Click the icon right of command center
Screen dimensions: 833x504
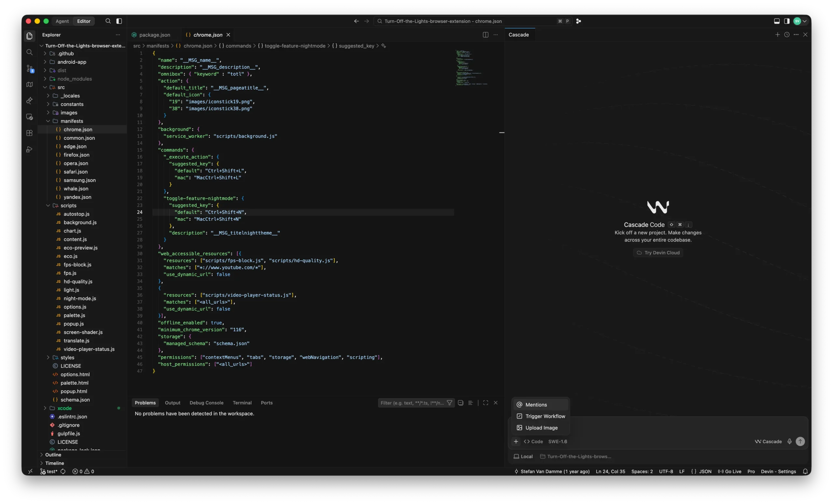(x=579, y=21)
